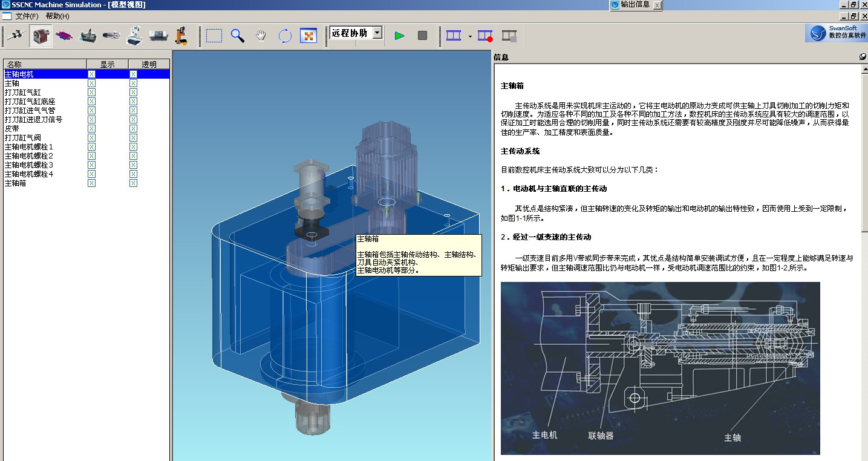Select 打刀缸气阀 in the parts list
The height and width of the screenshot is (461, 868).
point(21,137)
